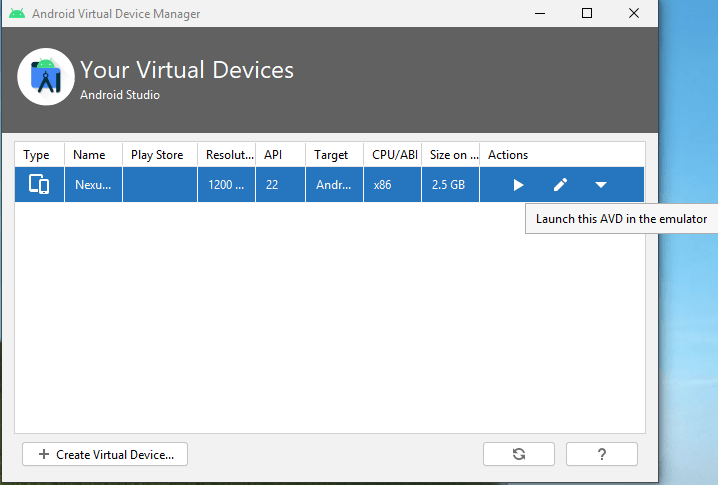Click the Android icon in title bar
Image resolution: width=718 pixels, height=485 pixels.
17,13
